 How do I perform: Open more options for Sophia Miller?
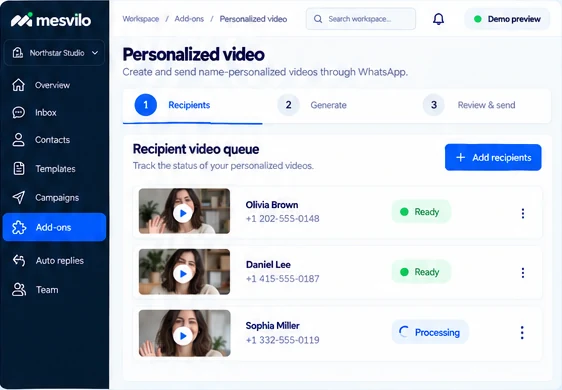pyautogui.click(x=522, y=333)
